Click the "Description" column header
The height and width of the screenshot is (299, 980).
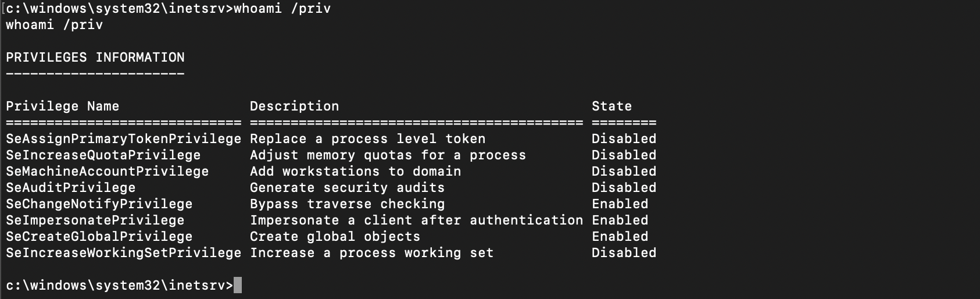pos(294,106)
